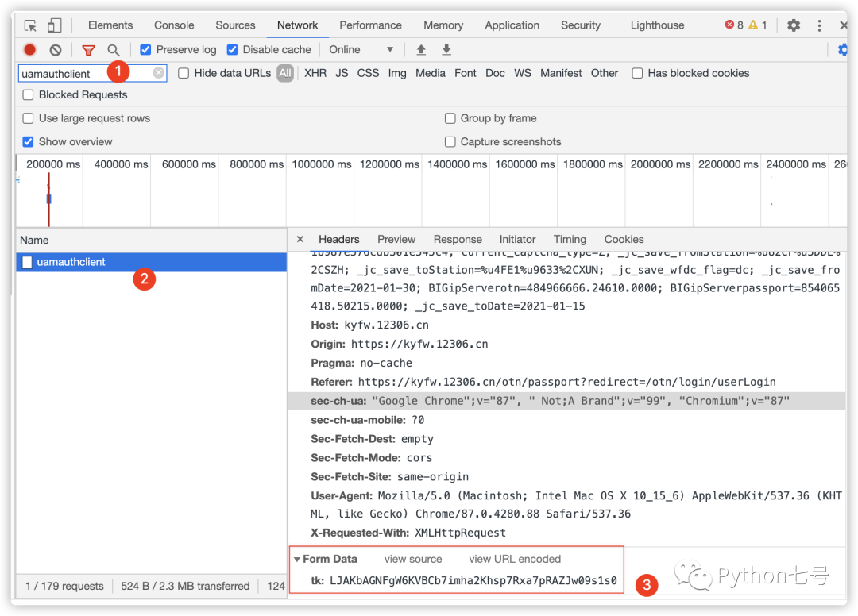Open the Initiator tab
858x616 pixels.
(x=517, y=240)
